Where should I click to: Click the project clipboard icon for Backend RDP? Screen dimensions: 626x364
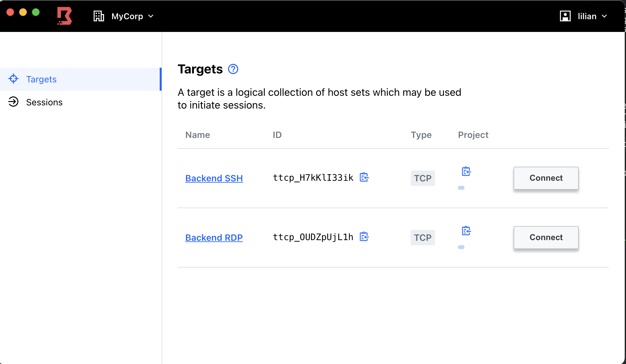466,231
